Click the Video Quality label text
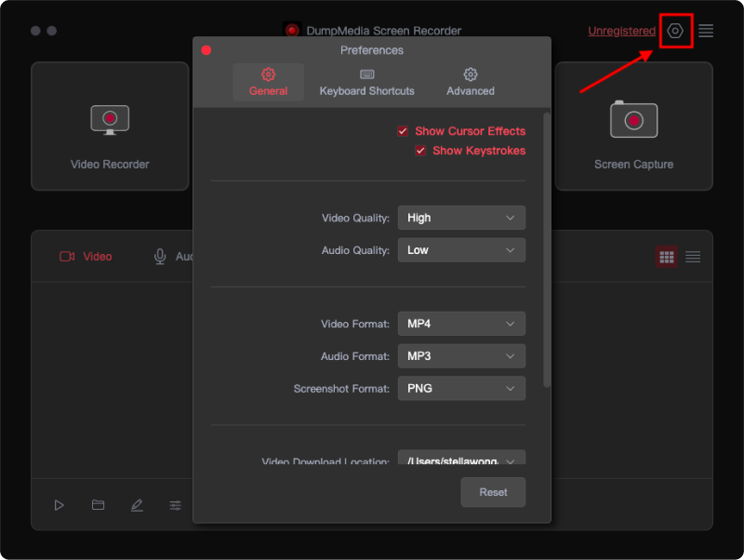744x560 pixels. pos(355,218)
